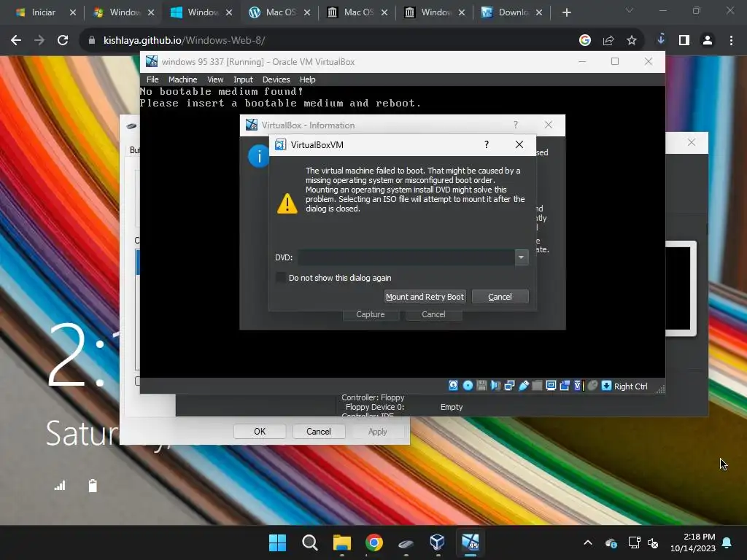Click the USB devices status icon
This screenshot has width=747, height=560.
[524, 386]
